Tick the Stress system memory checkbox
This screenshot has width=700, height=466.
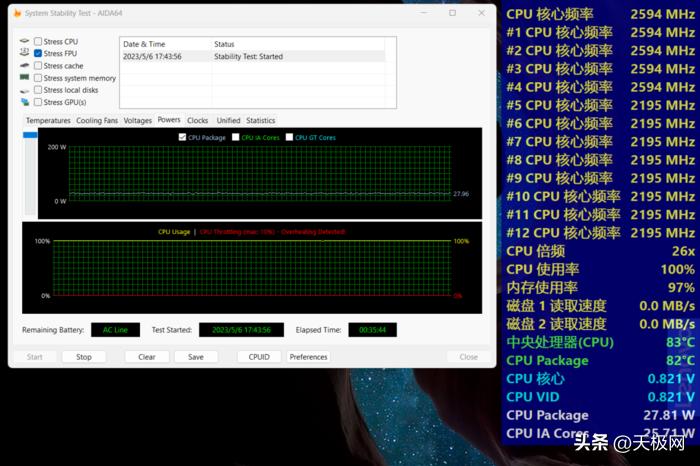38,78
